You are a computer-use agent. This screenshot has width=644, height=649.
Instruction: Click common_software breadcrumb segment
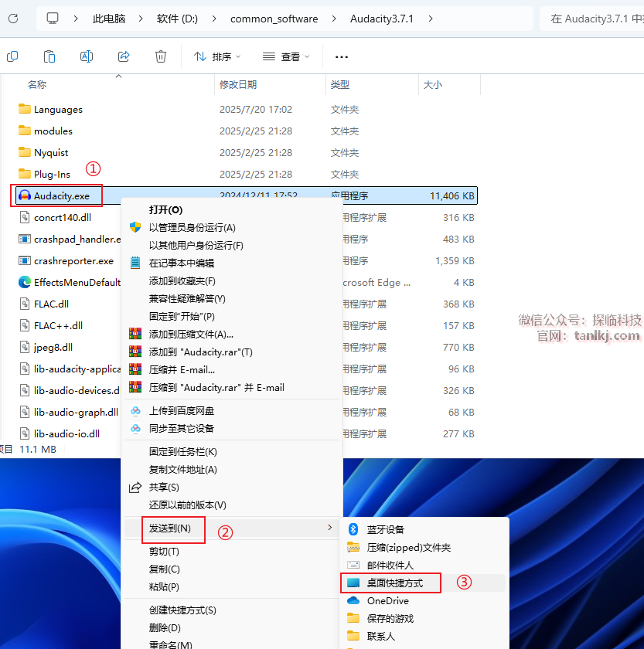[x=274, y=19]
